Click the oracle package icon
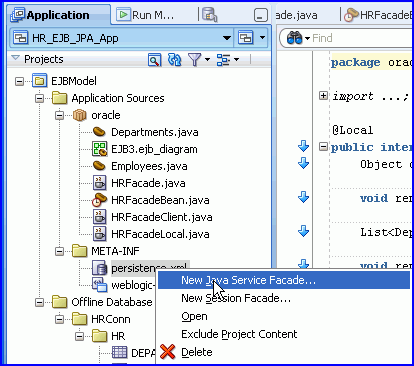This screenshot has width=414, height=366. point(79,115)
